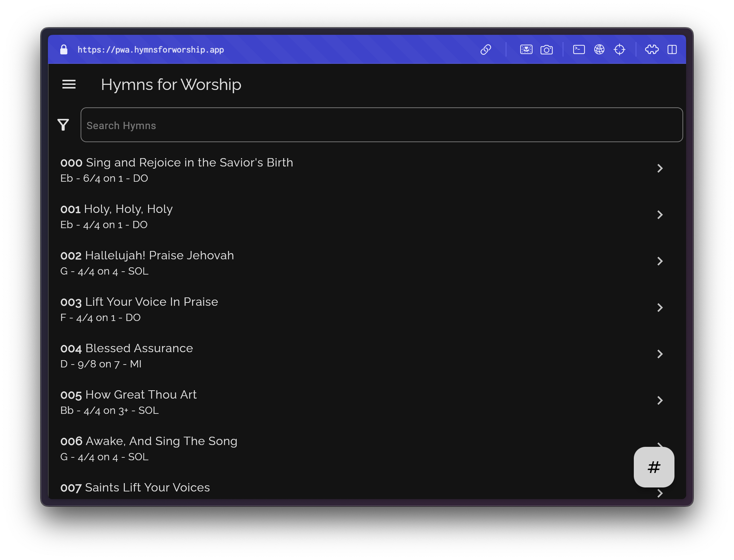Open the hymn filter funnel icon
The width and height of the screenshot is (734, 560).
[63, 125]
